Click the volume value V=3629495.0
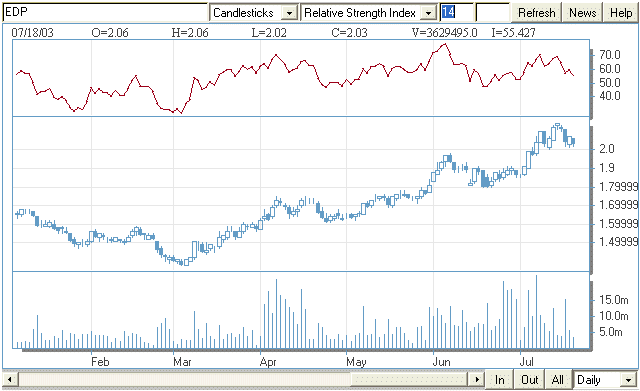 click(x=444, y=33)
